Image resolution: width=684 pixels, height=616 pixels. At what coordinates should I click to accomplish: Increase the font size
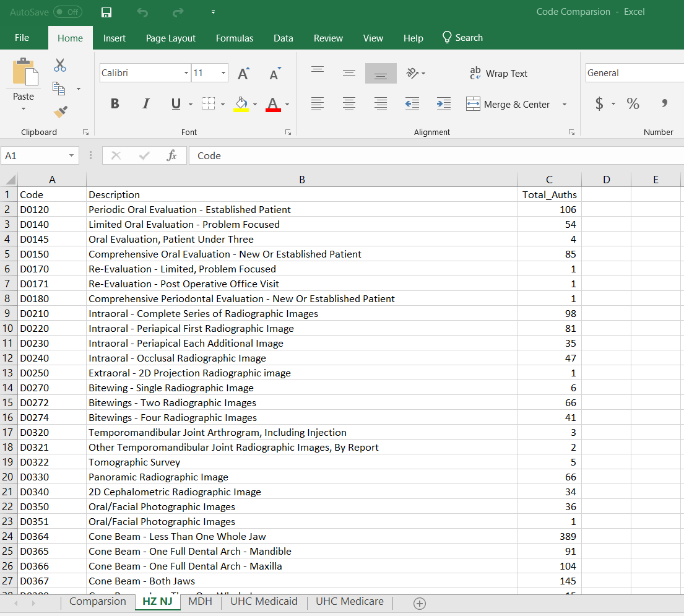coord(242,71)
